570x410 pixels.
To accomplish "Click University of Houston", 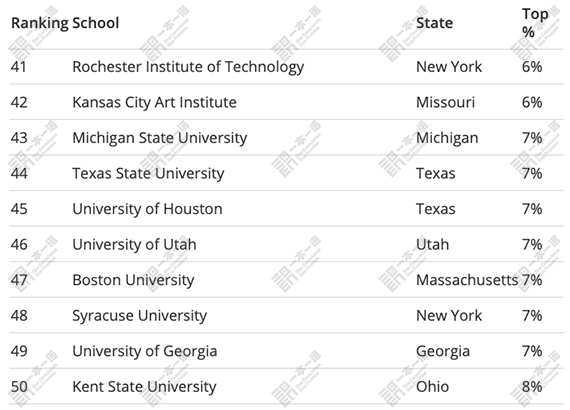I will click(x=147, y=209).
